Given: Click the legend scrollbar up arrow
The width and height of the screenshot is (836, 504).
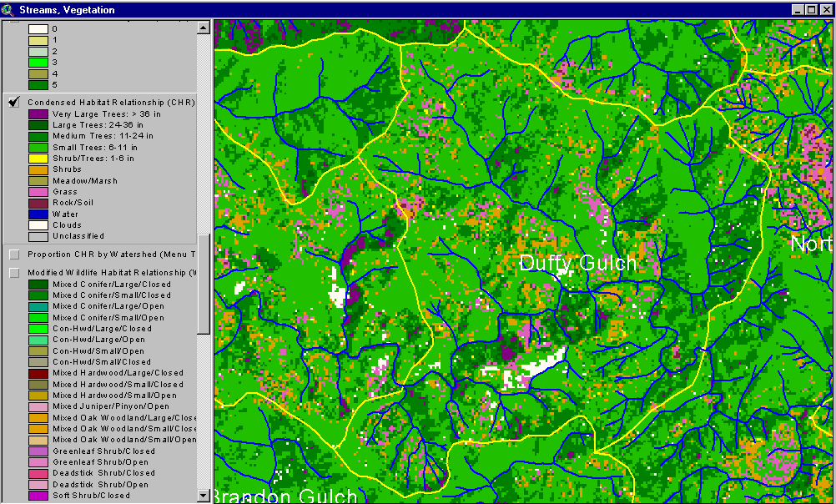Looking at the screenshot, I should coord(204,28).
